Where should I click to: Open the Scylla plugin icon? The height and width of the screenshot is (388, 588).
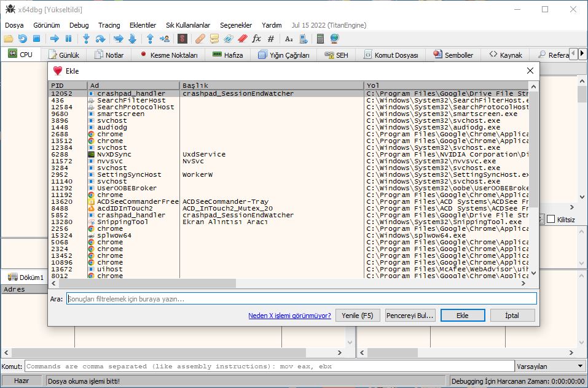182,39
